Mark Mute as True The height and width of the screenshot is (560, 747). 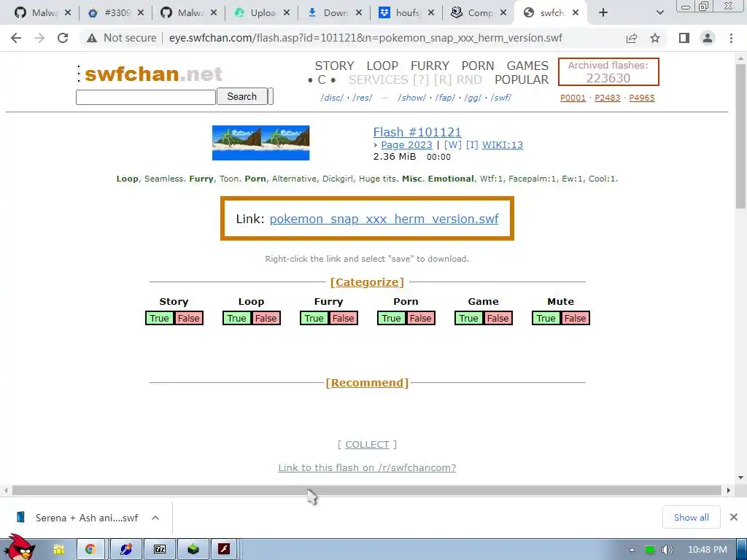click(x=546, y=318)
